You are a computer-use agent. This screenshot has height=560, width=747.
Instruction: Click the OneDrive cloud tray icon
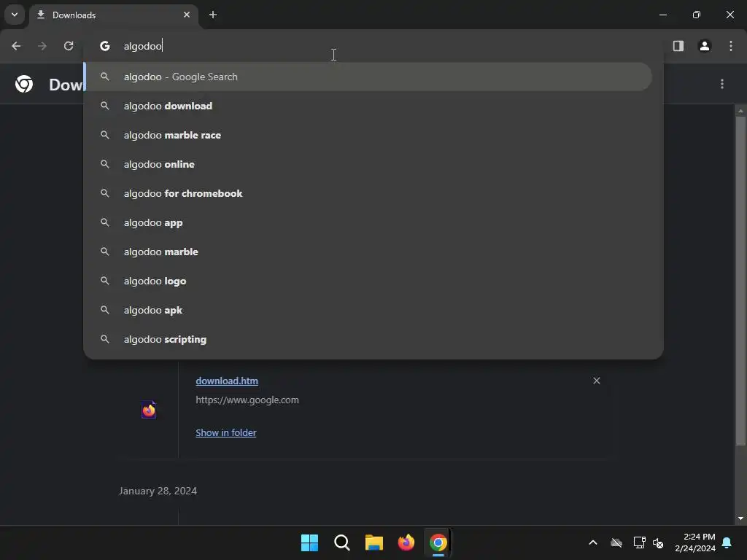point(616,542)
